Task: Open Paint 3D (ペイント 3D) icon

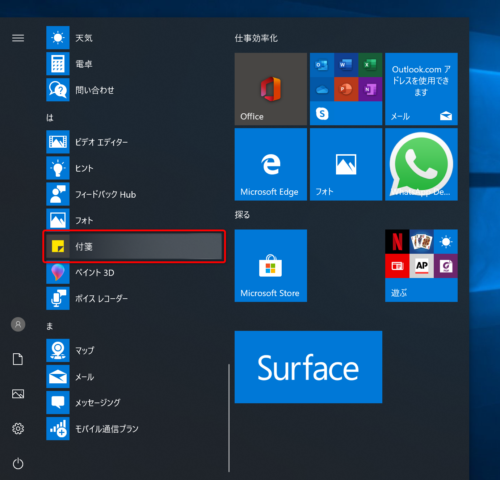Action: click(58, 272)
